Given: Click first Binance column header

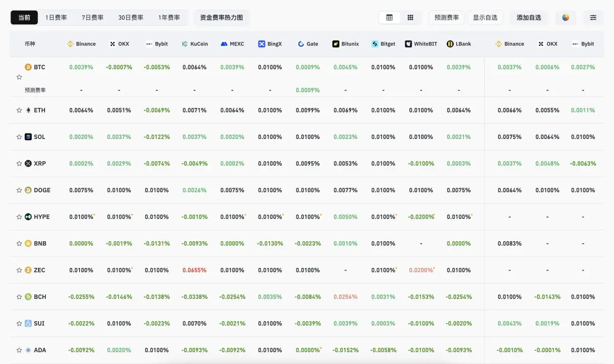Looking at the screenshot, I should [x=81, y=44].
